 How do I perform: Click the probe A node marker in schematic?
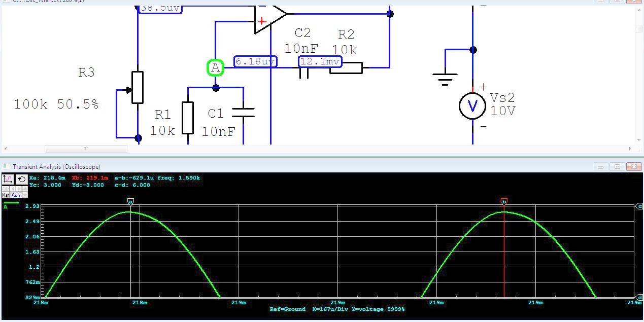click(216, 67)
